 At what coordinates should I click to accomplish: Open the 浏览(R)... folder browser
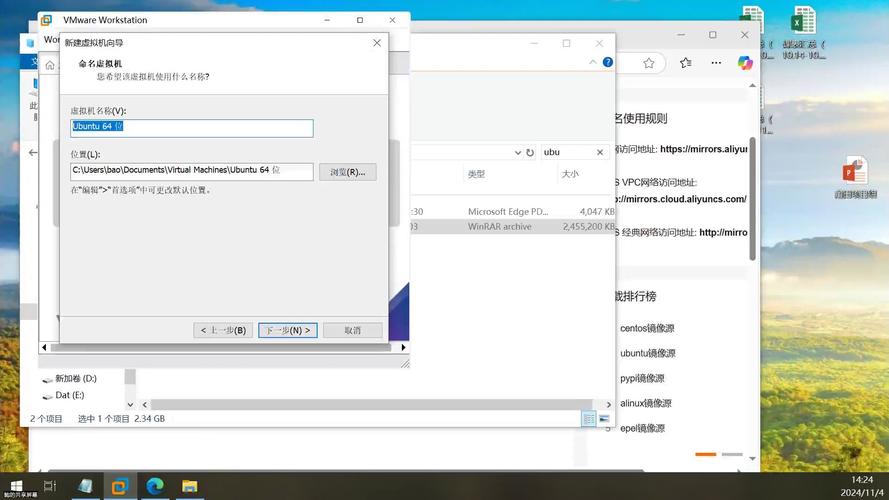[348, 172]
